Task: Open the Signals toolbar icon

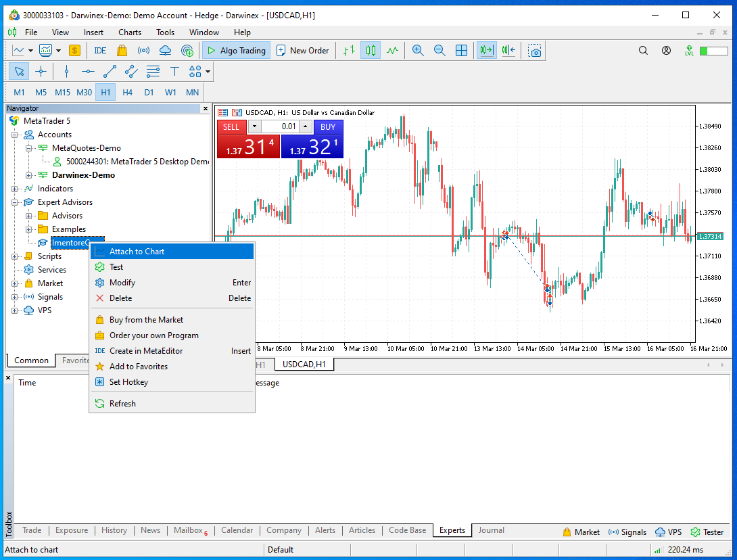Action: [143, 50]
